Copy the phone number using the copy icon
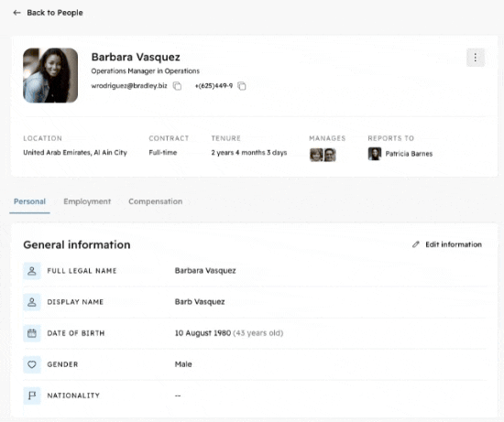Screen dimensions: 504x422 242,86
